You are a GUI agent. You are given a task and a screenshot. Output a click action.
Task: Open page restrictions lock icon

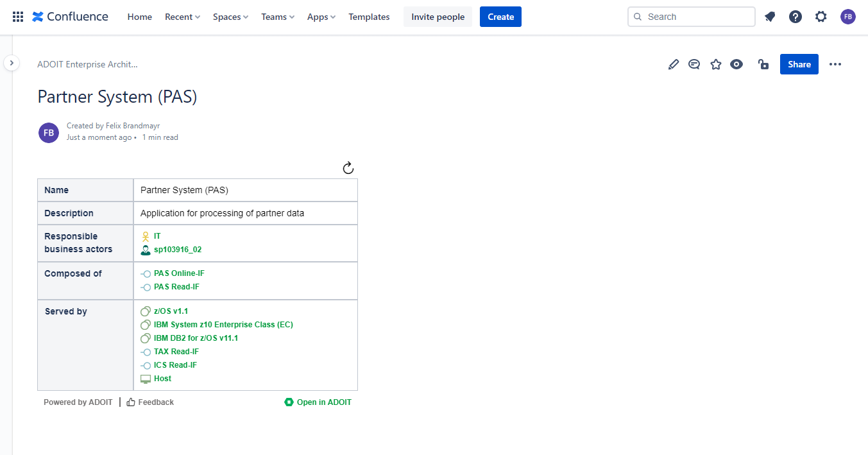tap(763, 64)
